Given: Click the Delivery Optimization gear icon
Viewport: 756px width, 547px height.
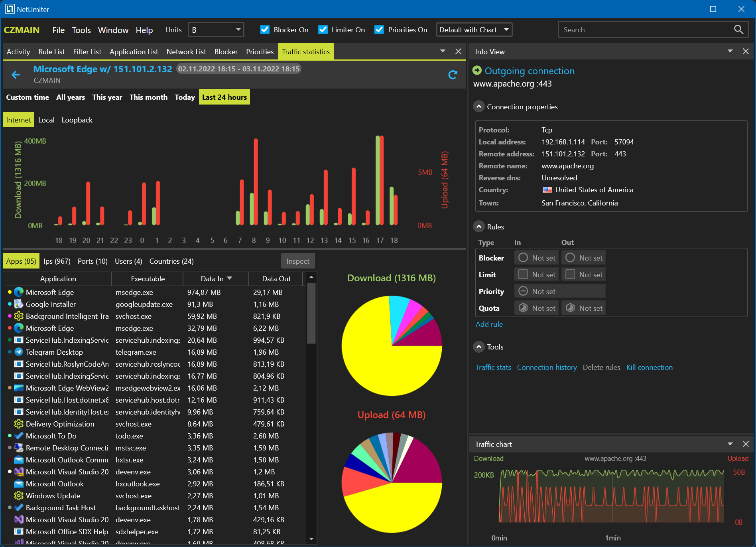Looking at the screenshot, I should (x=19, y=424).
